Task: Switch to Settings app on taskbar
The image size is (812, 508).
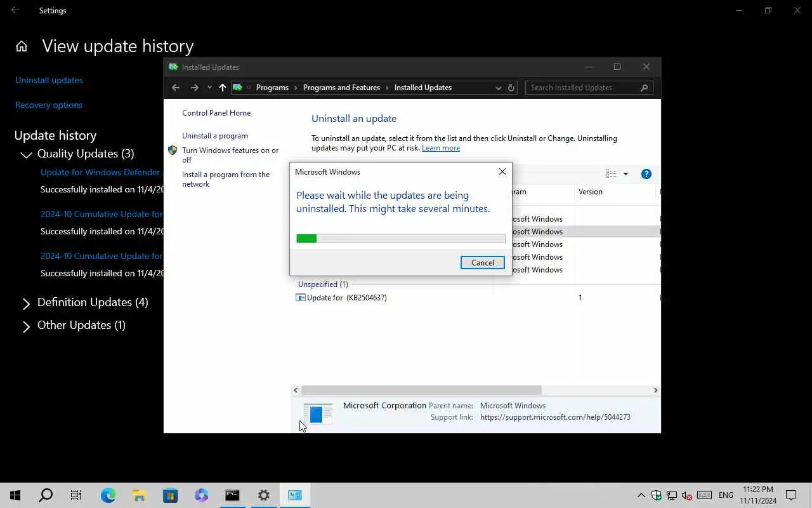Action: pos(264,495)
